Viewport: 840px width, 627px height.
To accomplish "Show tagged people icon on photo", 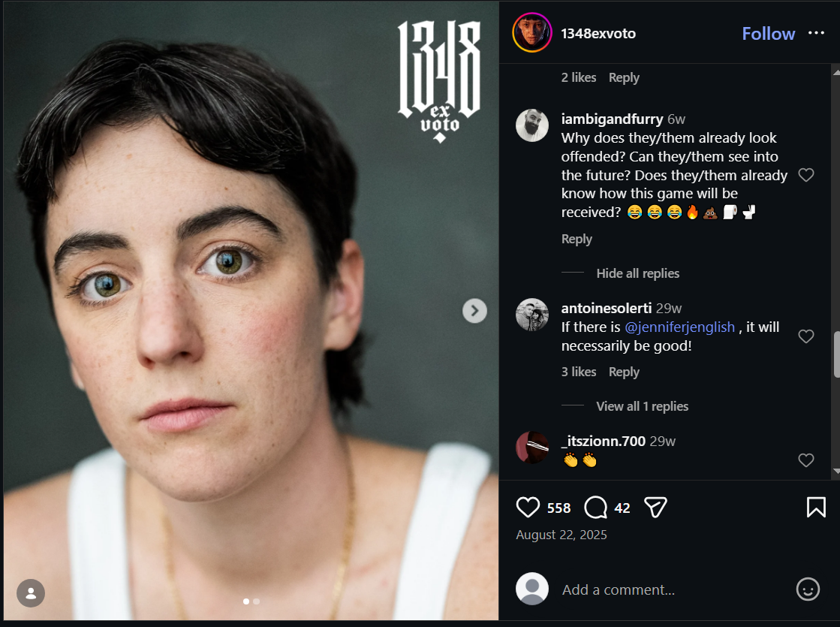I will (x=31, y=593).
